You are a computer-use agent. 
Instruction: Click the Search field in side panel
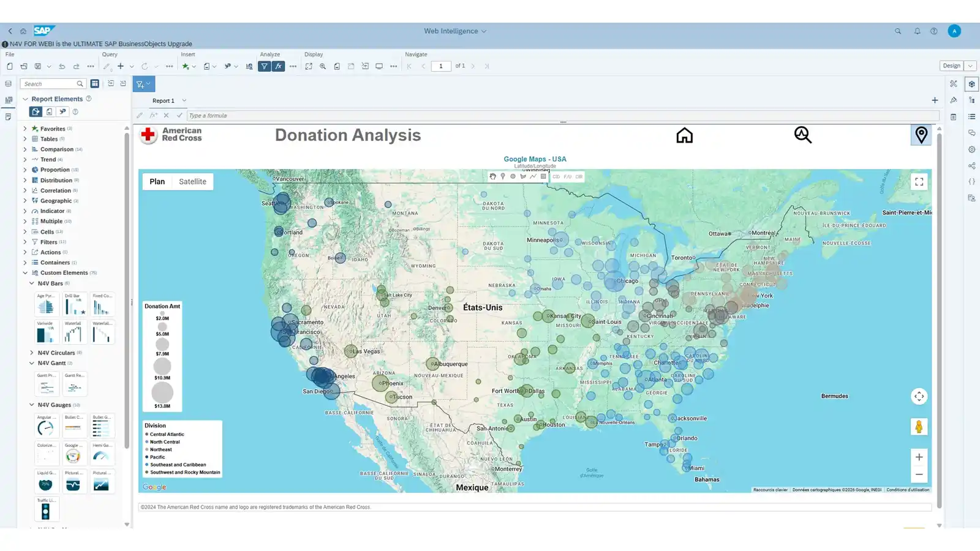49,84
